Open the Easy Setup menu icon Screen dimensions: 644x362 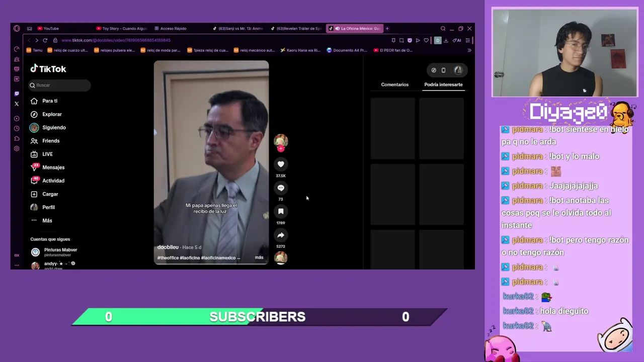[467, 40]
